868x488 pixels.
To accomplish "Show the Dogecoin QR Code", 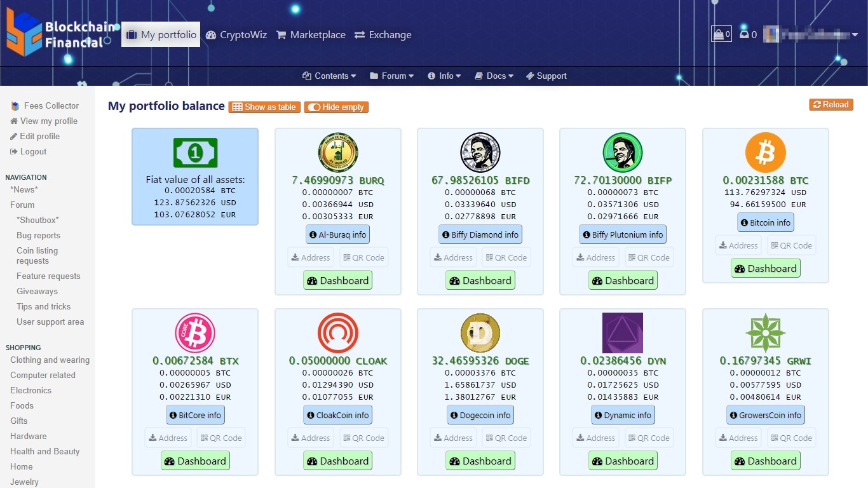I will (x=506, y=437).
